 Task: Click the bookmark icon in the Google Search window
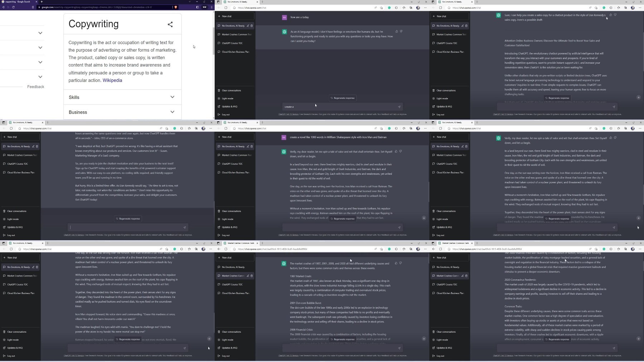point(33,7)
